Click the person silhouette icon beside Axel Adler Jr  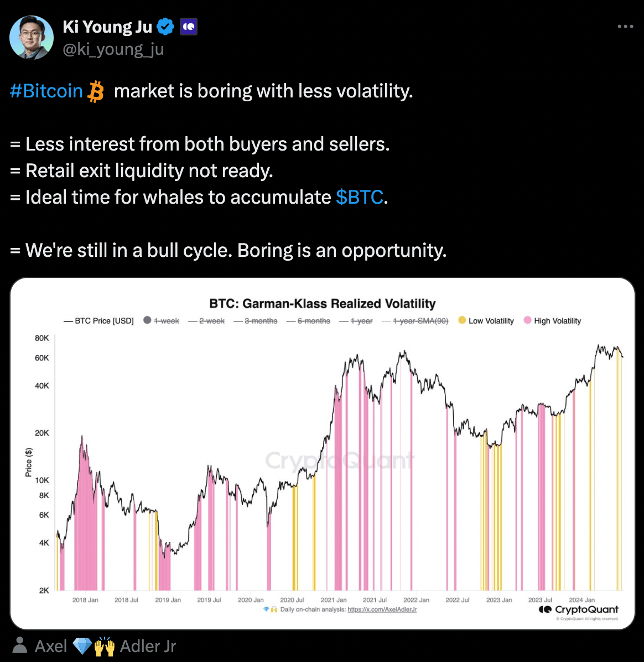coord(20,646)
